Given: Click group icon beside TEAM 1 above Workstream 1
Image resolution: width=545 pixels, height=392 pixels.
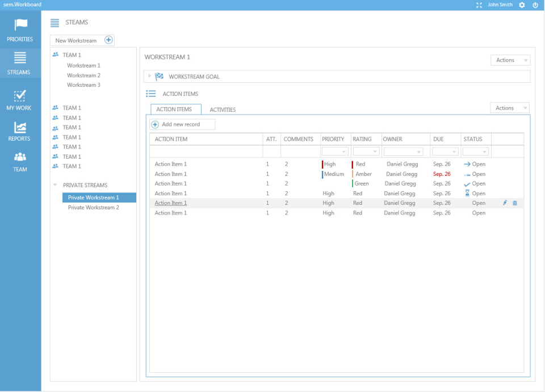Looking at the screenshot, I should [55, 54].
